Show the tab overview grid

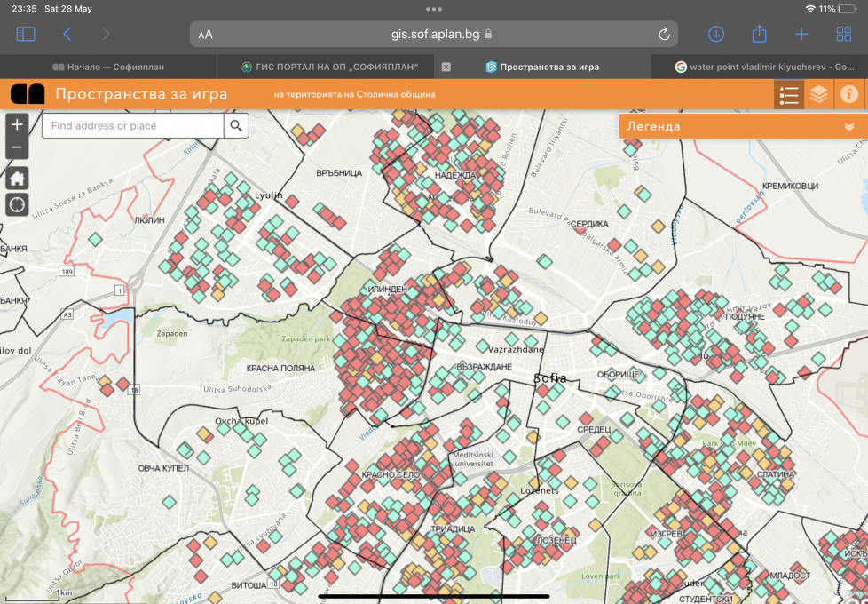(x=844, y=35)
